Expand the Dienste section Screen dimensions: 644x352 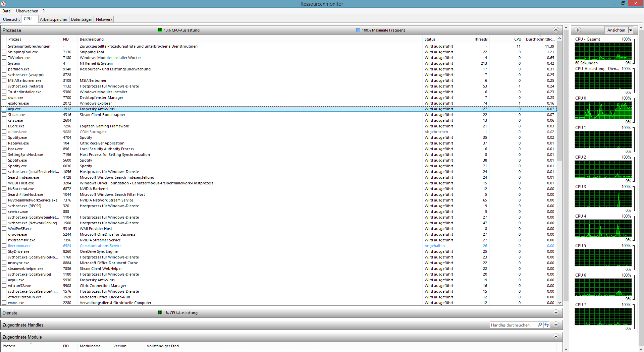(x=556, y=313)
